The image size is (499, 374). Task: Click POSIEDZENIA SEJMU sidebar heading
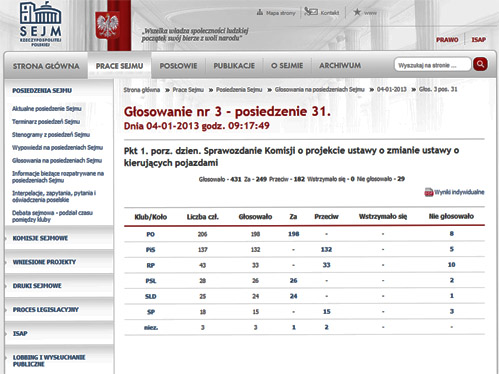point(42,91)
